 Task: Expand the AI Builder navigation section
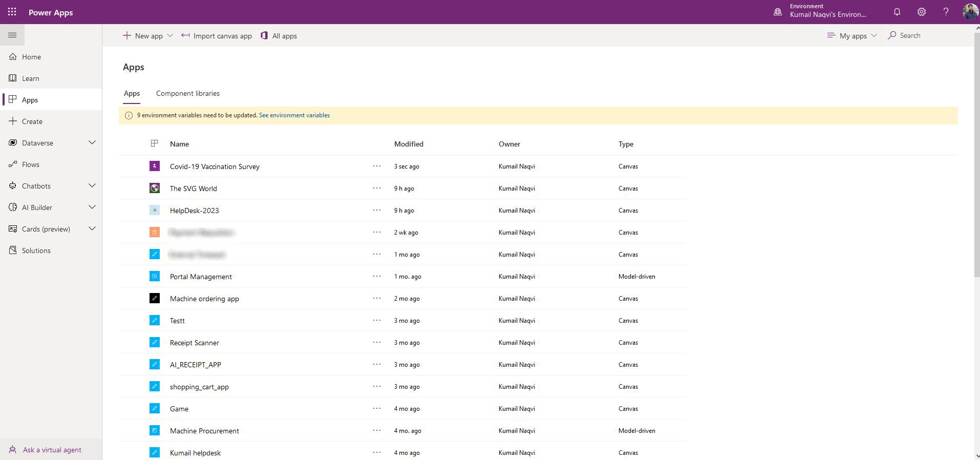[92, 207]
